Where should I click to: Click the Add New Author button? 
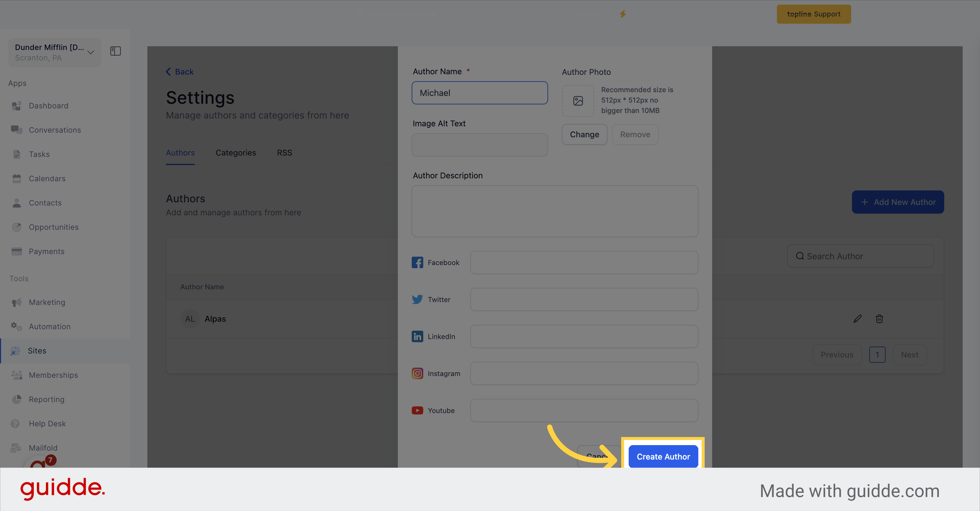pyautogui.click(x=898, y=201)
